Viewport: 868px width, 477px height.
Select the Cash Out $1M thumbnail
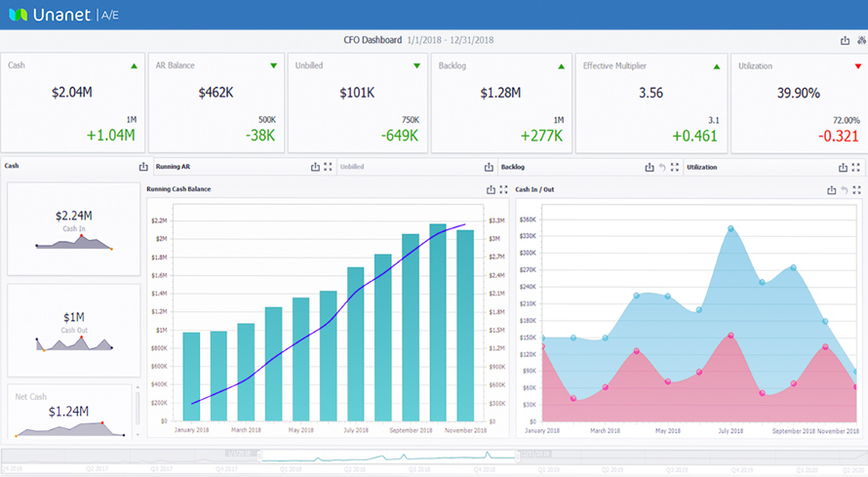[x=74, y=330]
